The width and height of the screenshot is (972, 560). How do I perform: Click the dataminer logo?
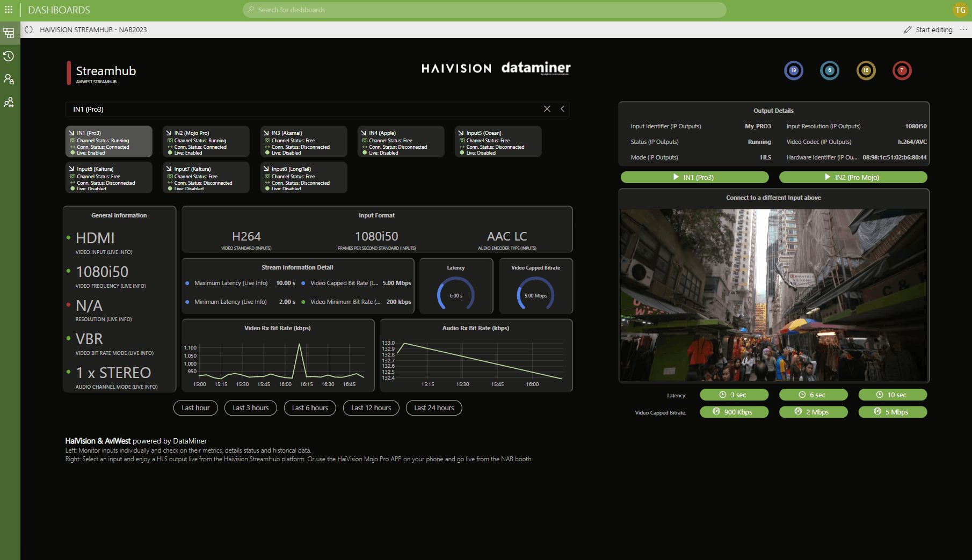pyautogui.click(x=536, y=68)
